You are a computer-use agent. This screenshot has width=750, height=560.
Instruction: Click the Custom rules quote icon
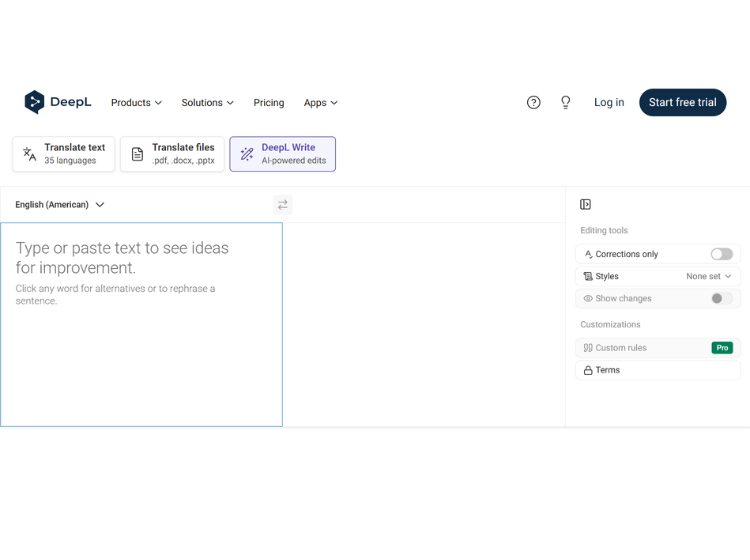click(x=588, y=348)
